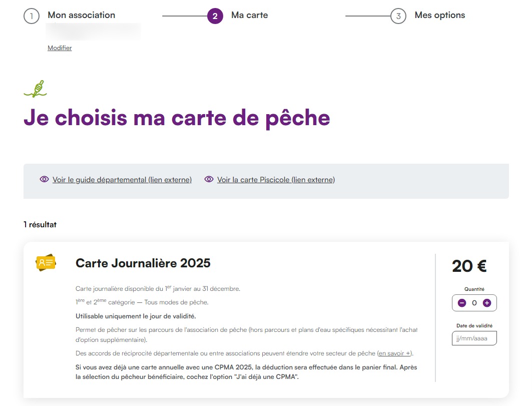
Task: Click the purple step 2 circle
Action: coord(215,16)
